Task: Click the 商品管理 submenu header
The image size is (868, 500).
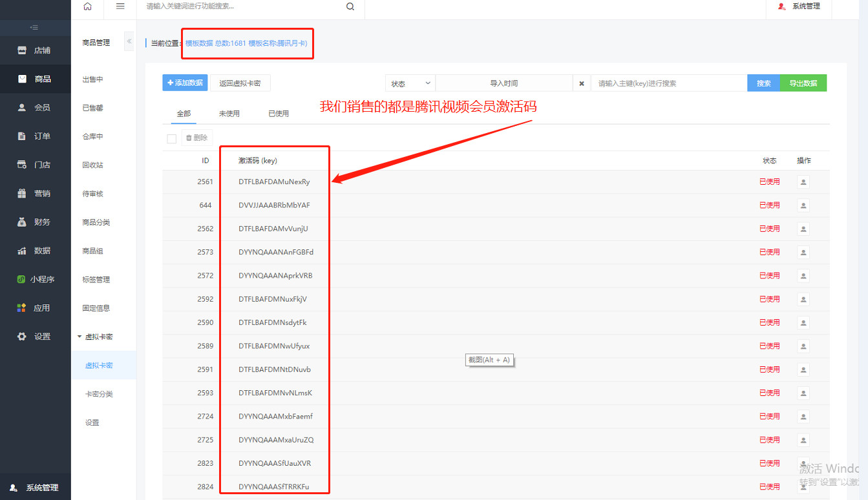Action: coord(96,43)
